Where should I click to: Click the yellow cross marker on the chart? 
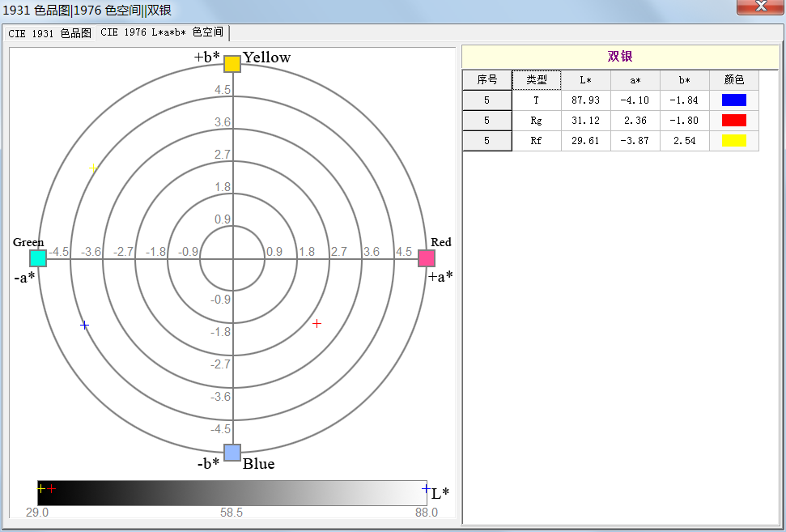(93, 168)
